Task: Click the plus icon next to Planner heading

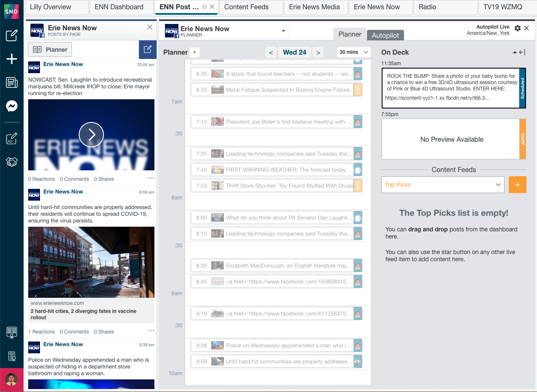Action: [194, 52]
